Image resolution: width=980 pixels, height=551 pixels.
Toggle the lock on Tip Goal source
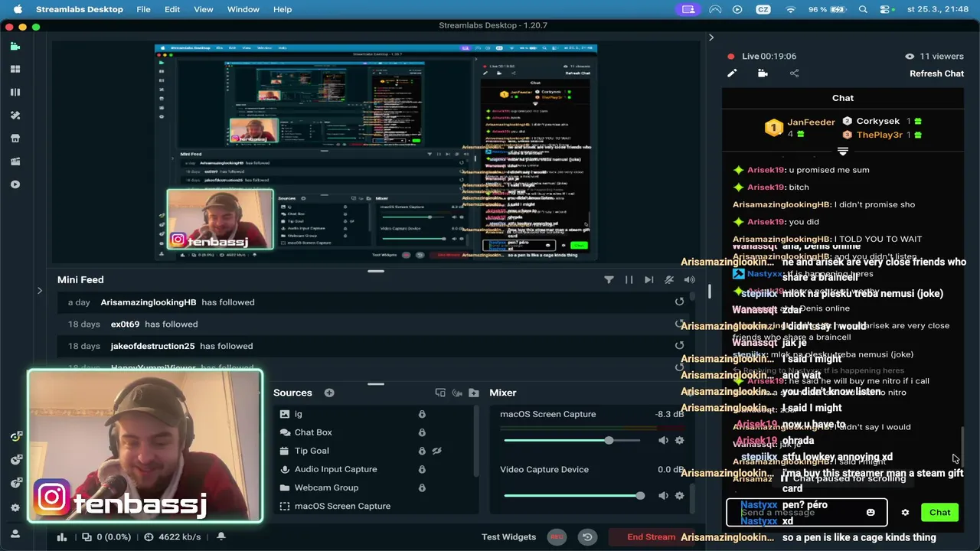tap(422, 451)
